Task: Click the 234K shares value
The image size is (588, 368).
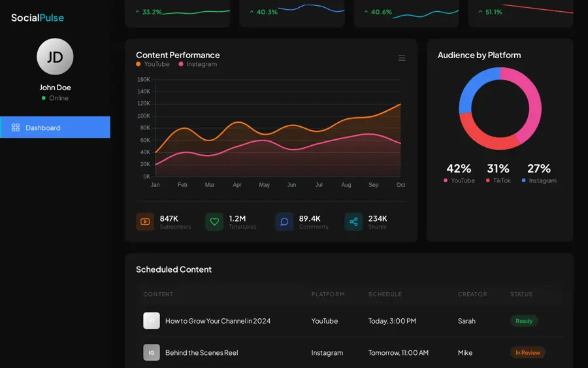Action: pos(378,218)
